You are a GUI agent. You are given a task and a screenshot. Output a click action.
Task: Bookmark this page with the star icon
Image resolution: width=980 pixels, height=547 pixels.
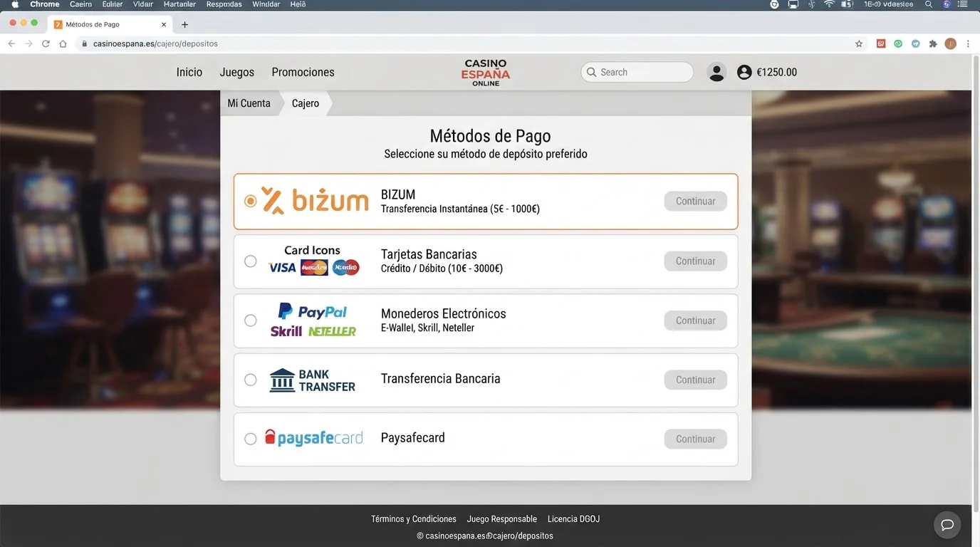point(859,43)
